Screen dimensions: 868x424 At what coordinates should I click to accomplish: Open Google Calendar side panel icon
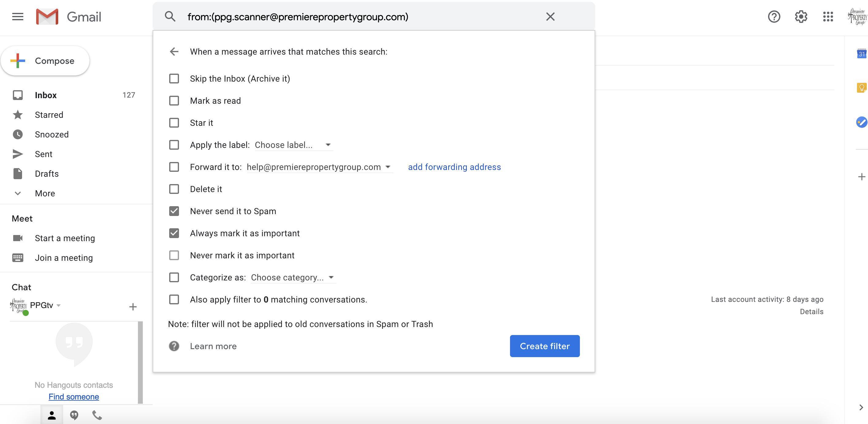(861, 54)
